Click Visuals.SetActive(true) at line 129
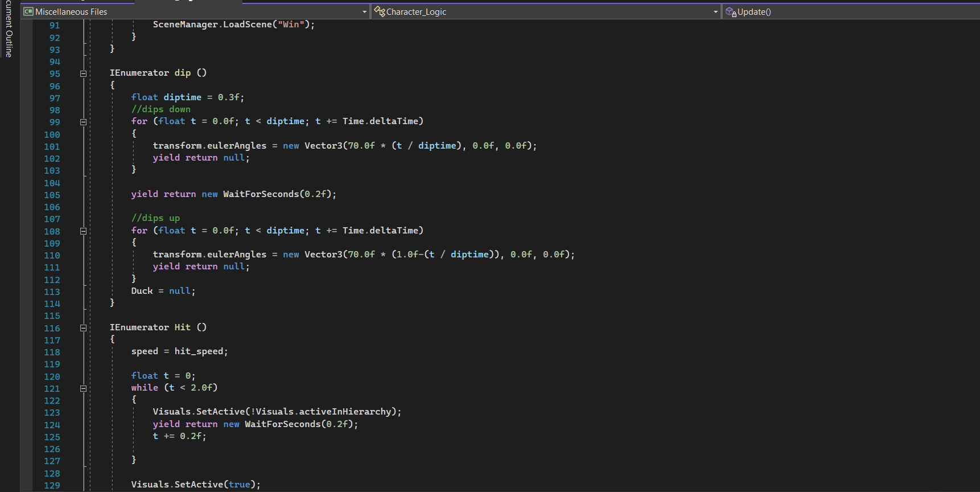Screen dimensions: 980x492 point(195,485)
